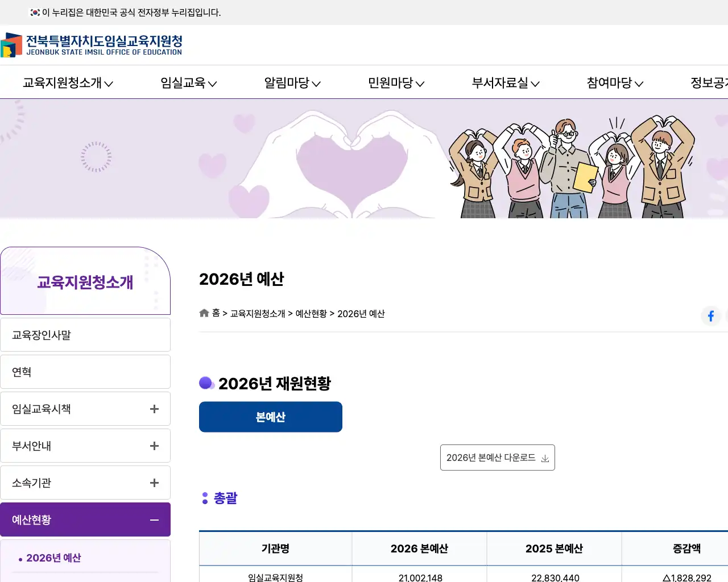Click 예산현황 in the breadcrumb trail
This screenshot has width=728, height=582.
pyautogui.click(x=311, y=314)
